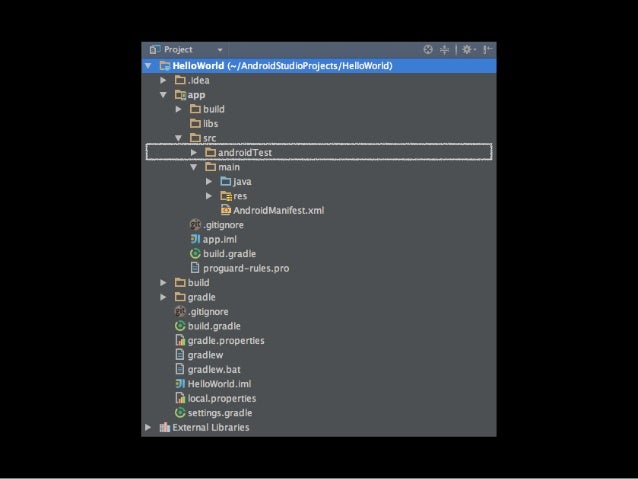
Task: Click the AndroidManifest.xml file icon
Action: [x=226, y=210]
